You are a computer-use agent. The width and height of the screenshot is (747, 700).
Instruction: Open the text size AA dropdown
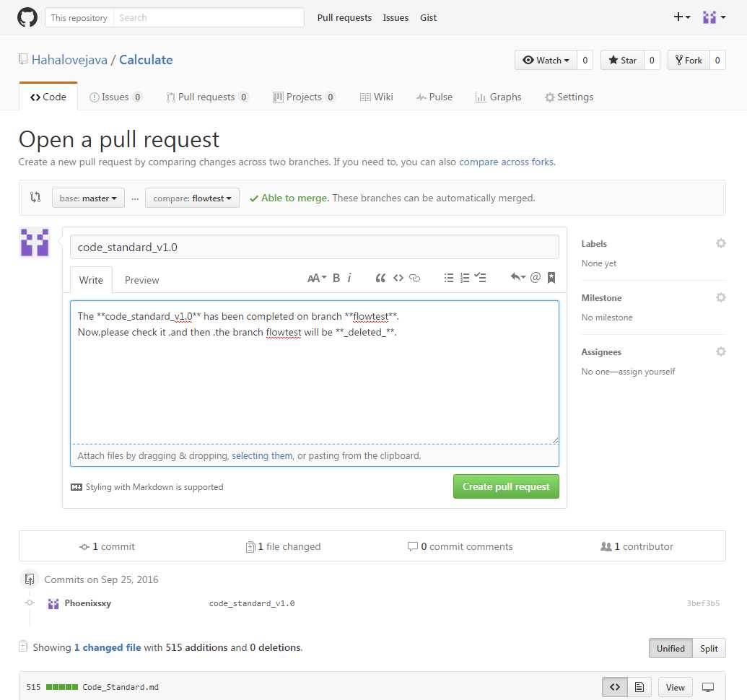(x=317, y=278)
